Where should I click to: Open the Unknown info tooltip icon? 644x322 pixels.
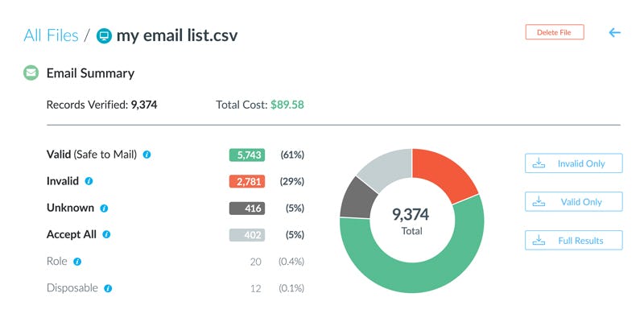(x=104, y=208)
